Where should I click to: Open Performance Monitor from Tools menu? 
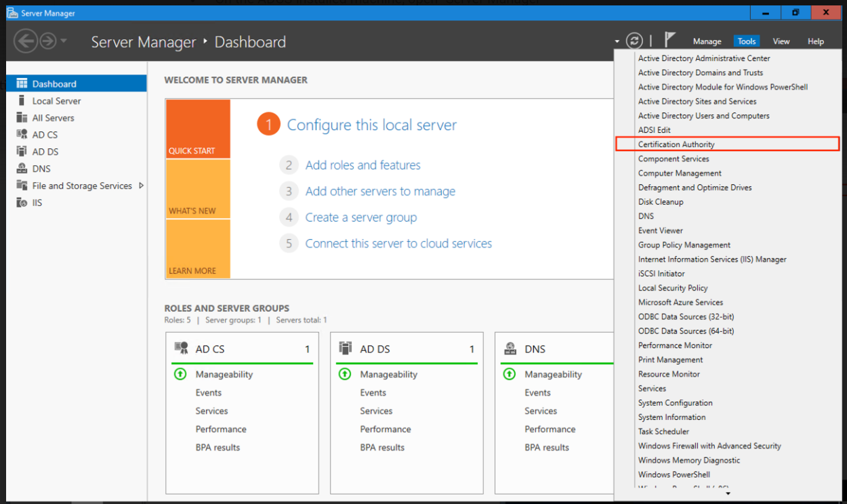[675, 345]
